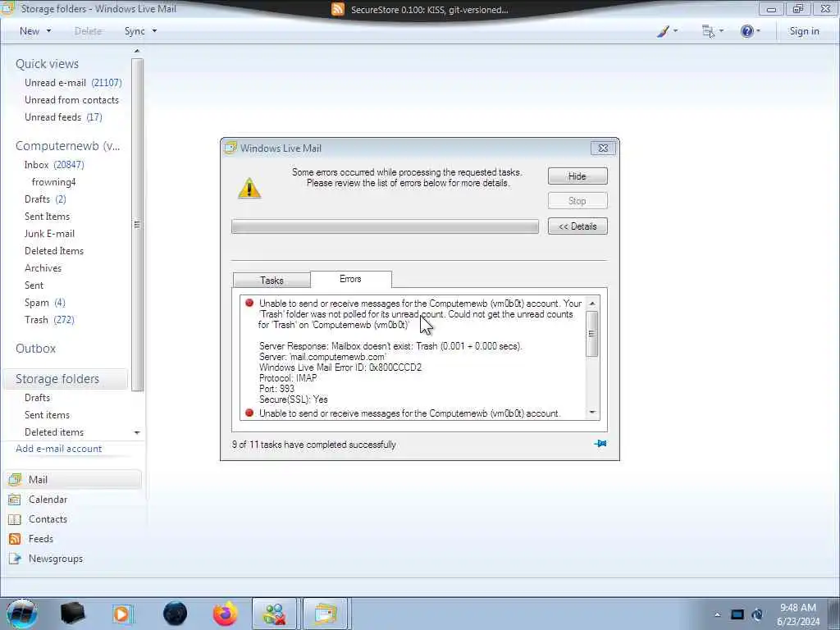Open the Menus icon in toolbar
This screenshot has width=840, height=630.
[708, 31]
